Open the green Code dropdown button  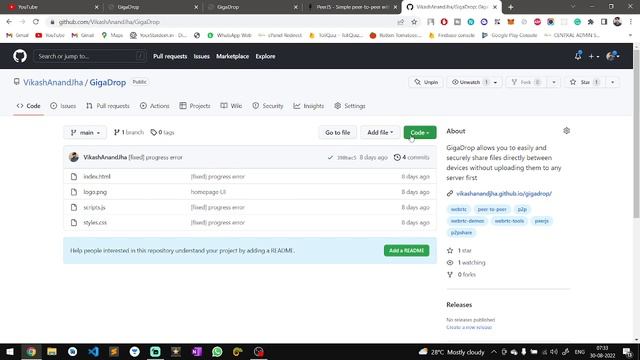(420, 132)
